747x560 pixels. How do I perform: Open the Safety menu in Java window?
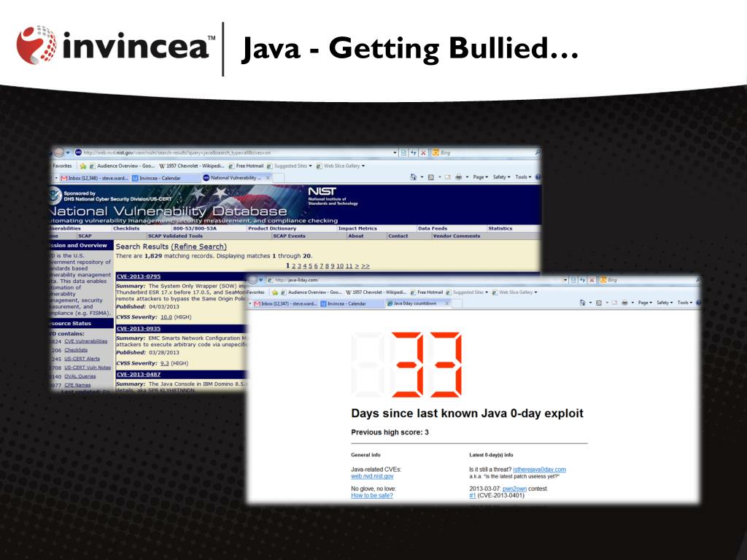tap(664, 303)
